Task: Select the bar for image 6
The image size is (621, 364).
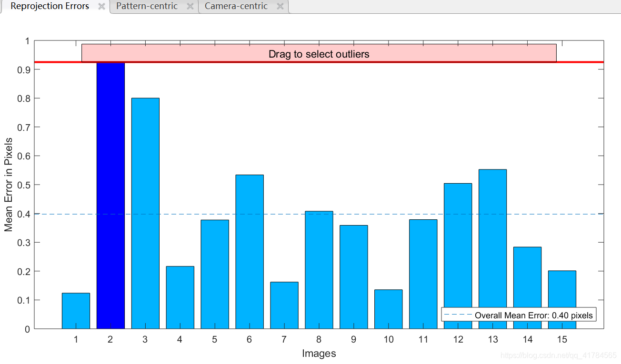Action: click(x=250, y=252)
